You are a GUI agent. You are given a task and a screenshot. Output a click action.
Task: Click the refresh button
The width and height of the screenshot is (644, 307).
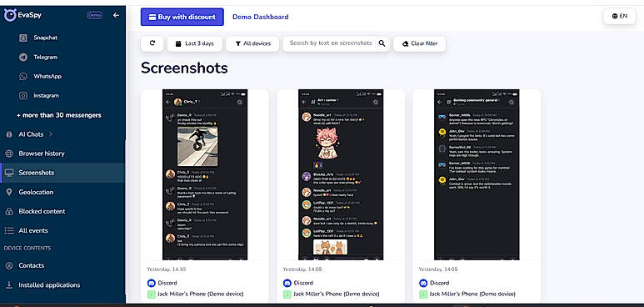[152, 43]
